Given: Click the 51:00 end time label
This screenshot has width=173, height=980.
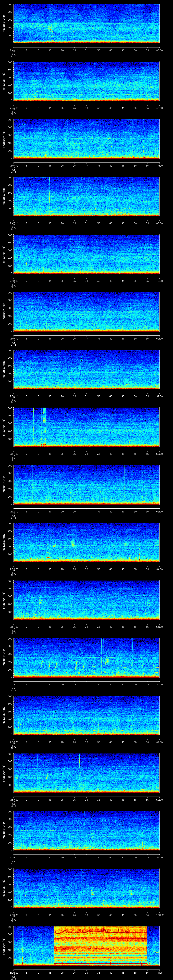Looking at the screenshot, I should 160,396.
